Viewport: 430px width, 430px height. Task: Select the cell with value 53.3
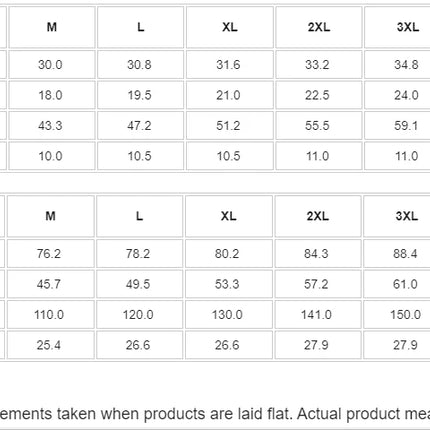[x=229, y=284]
